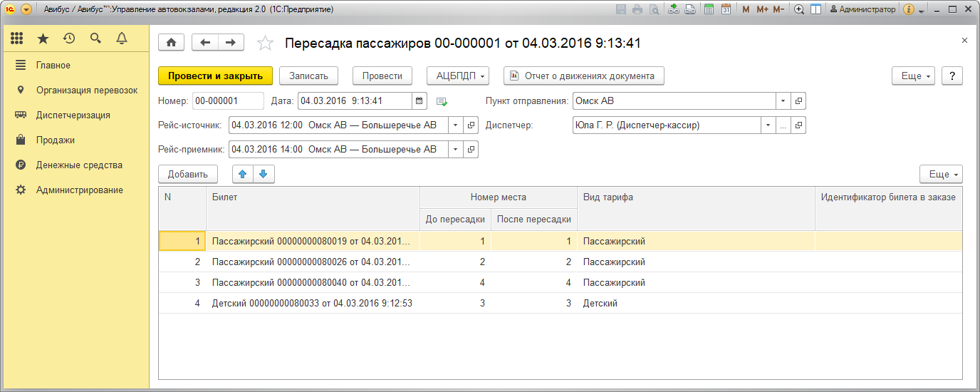Open the History clock icon
This screenshot has height=392, width=980.
point(69,38)
